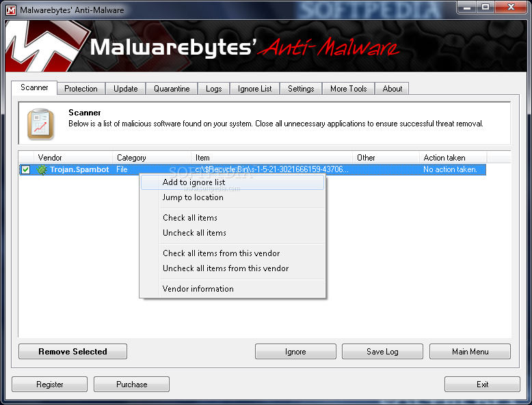Open the Logs tab

pyautogui.click(x=214, y=89)
